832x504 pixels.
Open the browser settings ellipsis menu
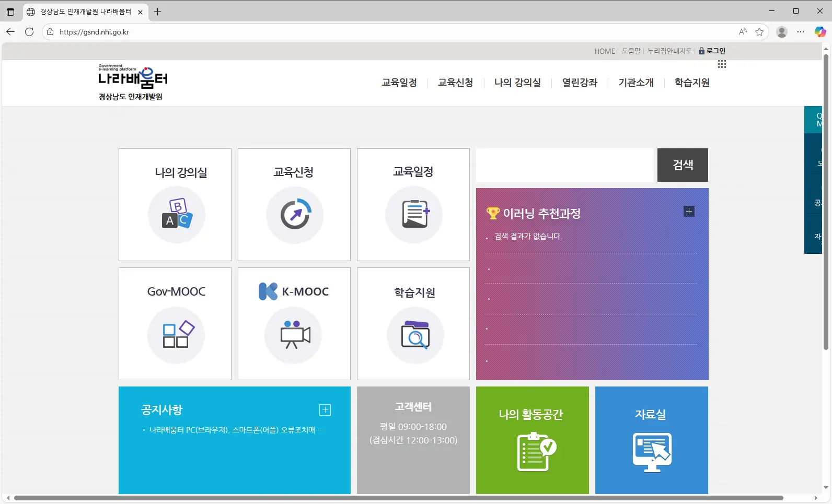pyautogui.click(x=800, y=32)
